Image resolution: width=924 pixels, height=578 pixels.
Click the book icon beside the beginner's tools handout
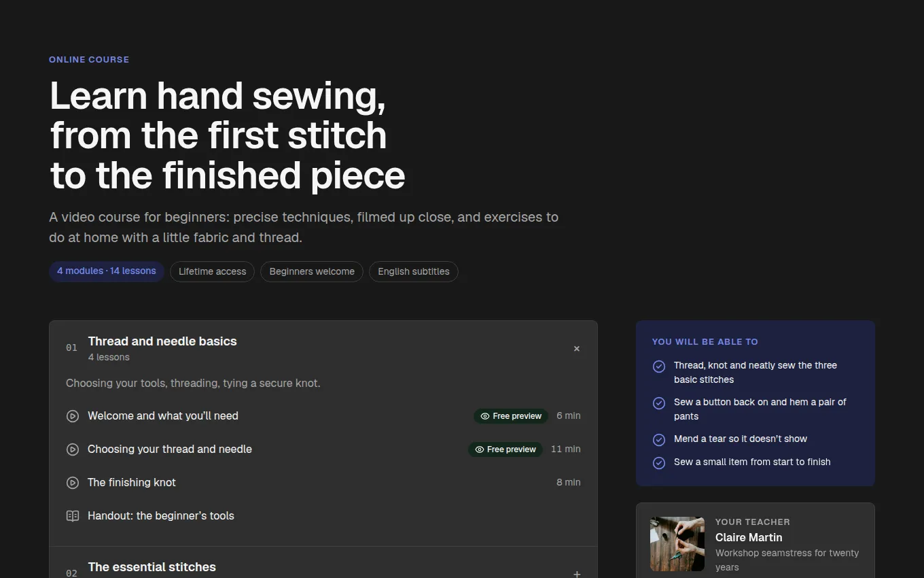click(x=73, y=516)
